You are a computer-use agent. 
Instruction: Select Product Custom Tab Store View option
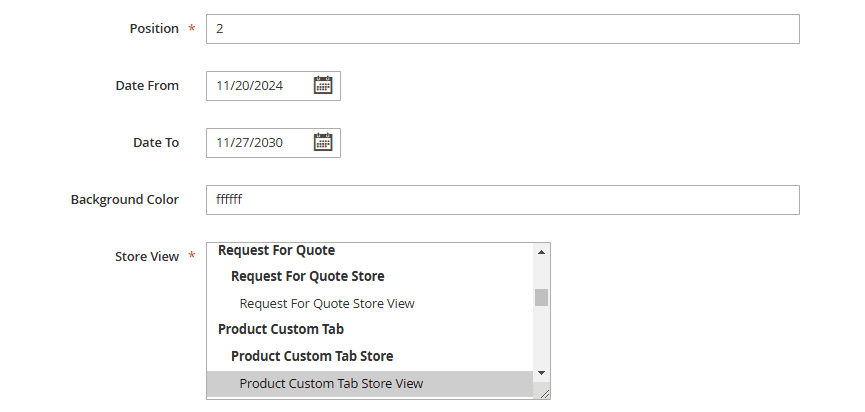coord(331,383)
